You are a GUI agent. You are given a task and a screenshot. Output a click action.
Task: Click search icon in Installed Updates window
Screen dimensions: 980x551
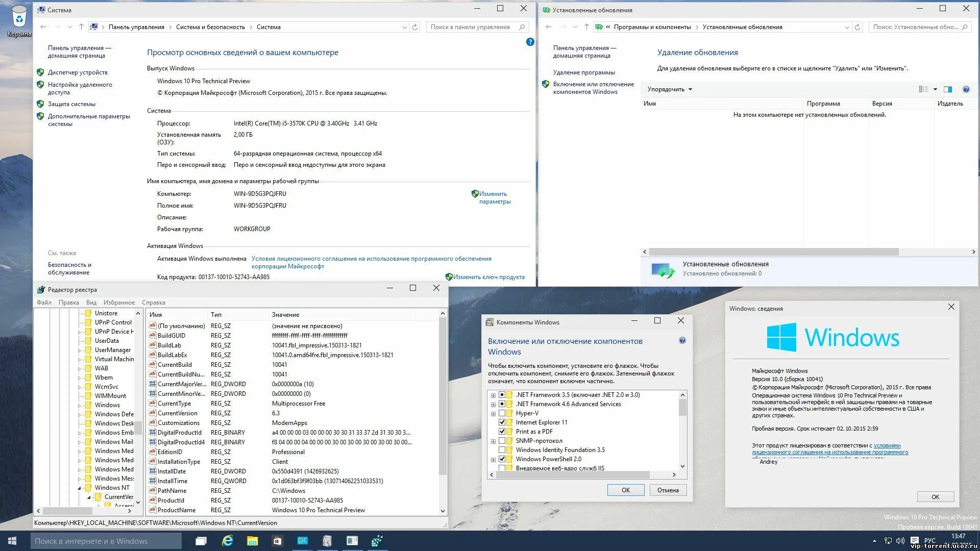[x=965, y=27]
